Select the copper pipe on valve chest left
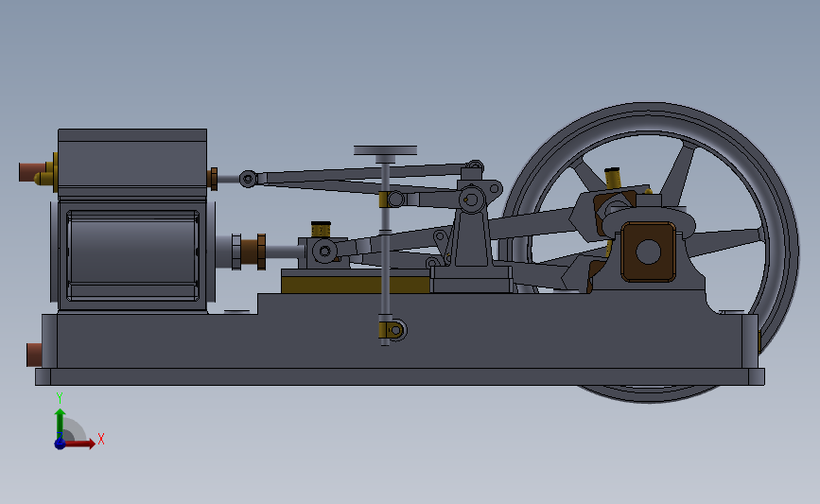Screen dimensions: 820x504 click(32, 172)
